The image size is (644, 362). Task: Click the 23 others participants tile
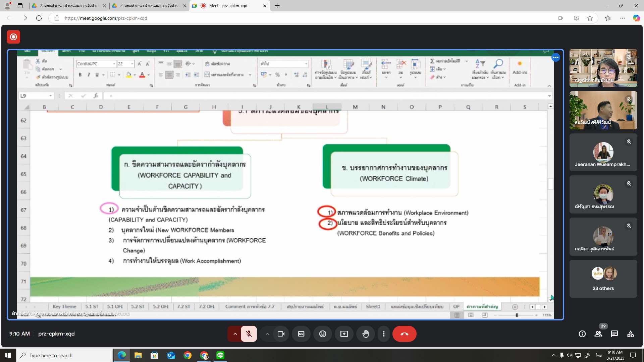pos(603,279)
